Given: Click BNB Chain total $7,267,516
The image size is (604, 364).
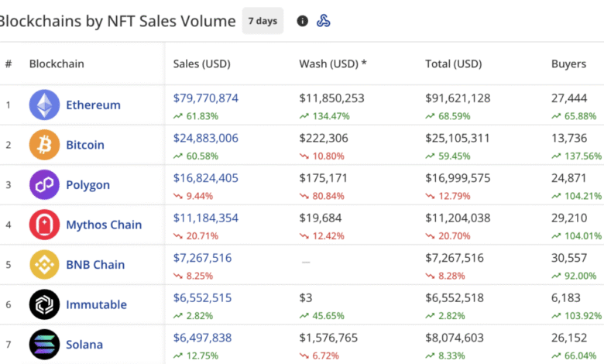Looking at the screenshot, I should click(455, 258).
